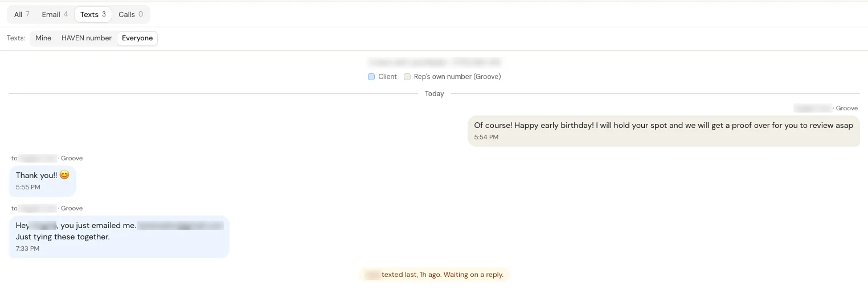Open the Calls tab
This screenshot has width=868, height=290.
[x=130, y=14]
